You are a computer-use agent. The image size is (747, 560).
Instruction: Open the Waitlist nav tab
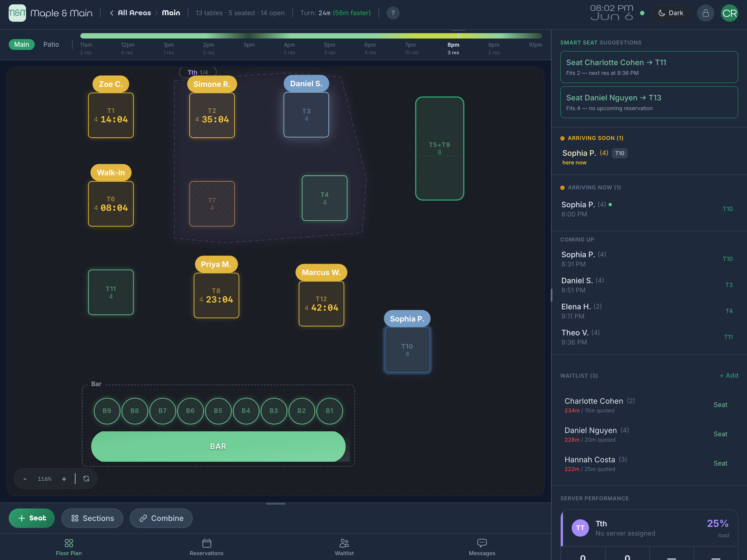coord(344,547)
